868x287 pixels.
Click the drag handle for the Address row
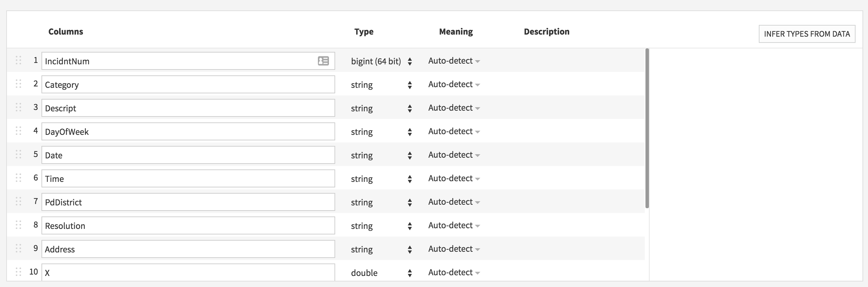tap(19, 249)
